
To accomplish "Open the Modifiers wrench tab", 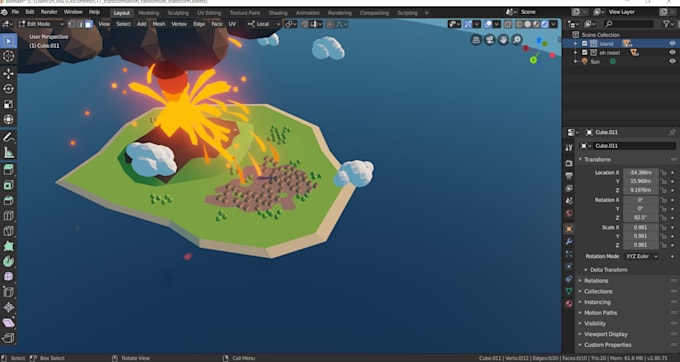I will [x=569, y=241].
